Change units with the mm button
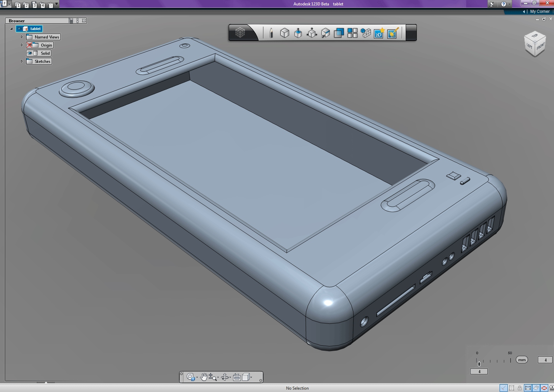The width and height of the screenshot is (554, 392). pyautogui.click(x=522, y=360)
